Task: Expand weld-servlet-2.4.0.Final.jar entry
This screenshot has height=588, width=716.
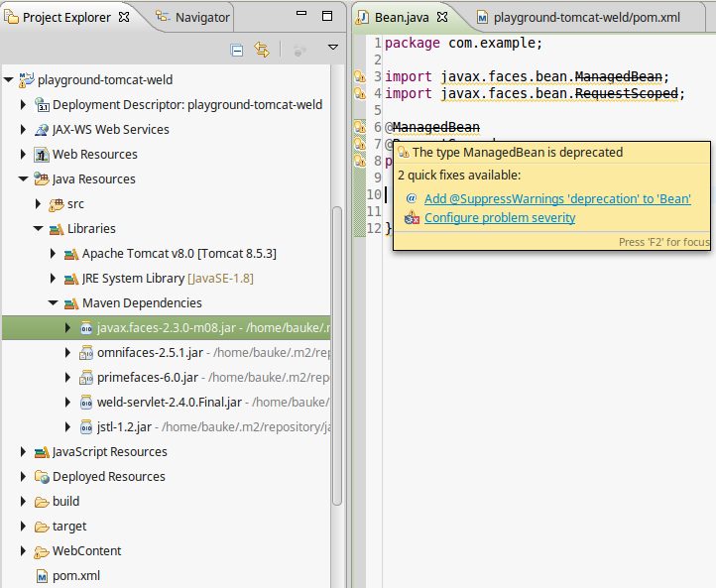Action: click(x=67, y=402)
